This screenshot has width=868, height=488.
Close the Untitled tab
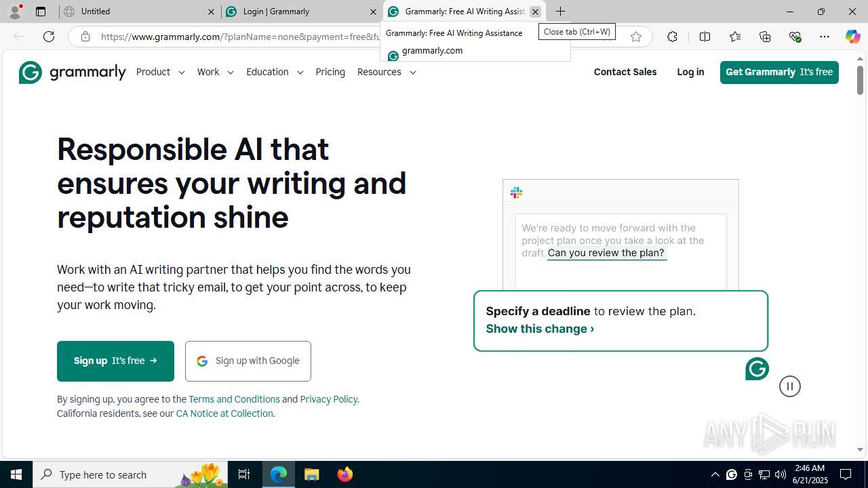(211, 12)
